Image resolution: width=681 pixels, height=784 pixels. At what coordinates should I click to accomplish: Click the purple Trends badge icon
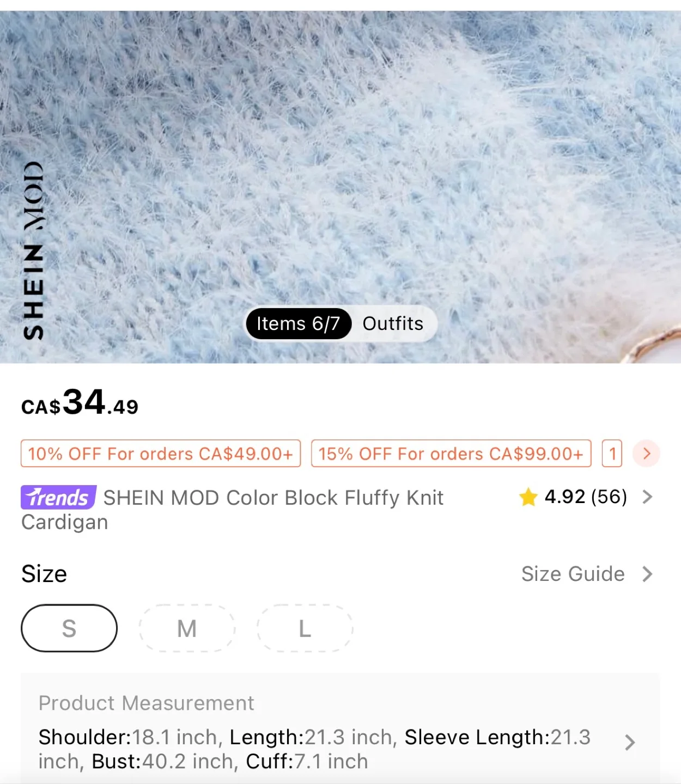click(57, 497)
